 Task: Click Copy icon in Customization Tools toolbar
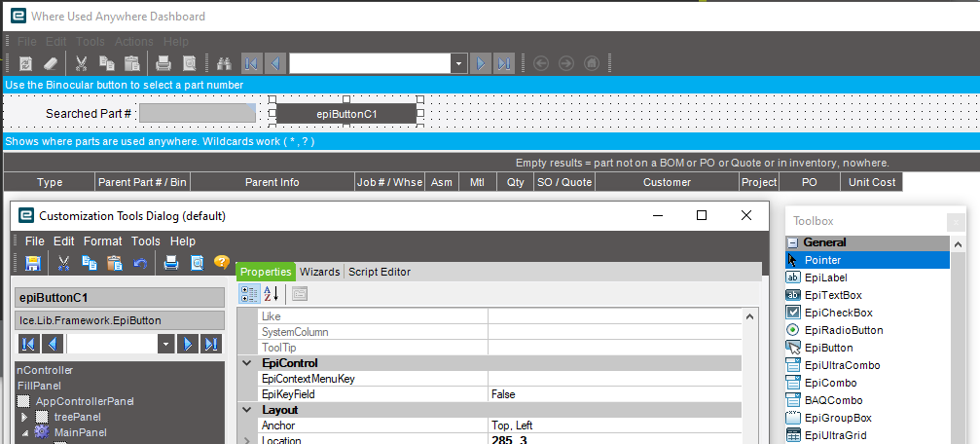[x=89, y=263]
